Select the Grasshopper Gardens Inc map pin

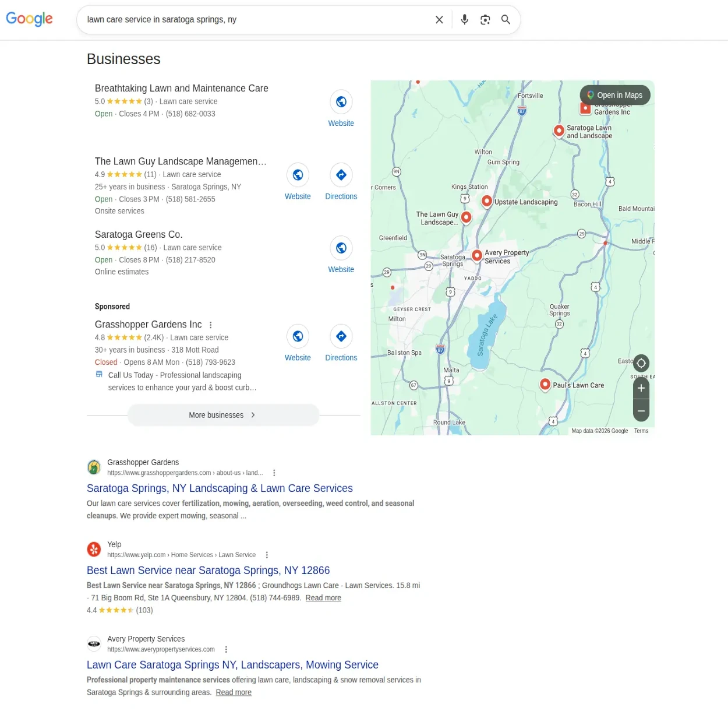tap(586, 108)
